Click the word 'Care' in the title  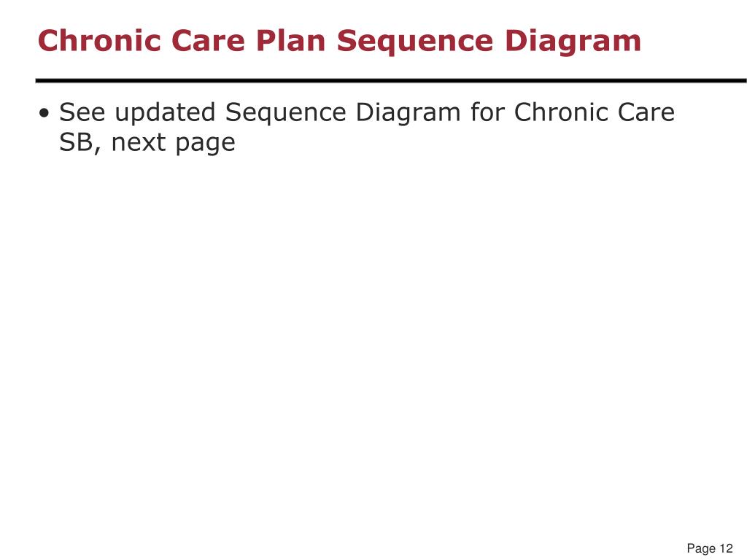click(x=208, y=41)
